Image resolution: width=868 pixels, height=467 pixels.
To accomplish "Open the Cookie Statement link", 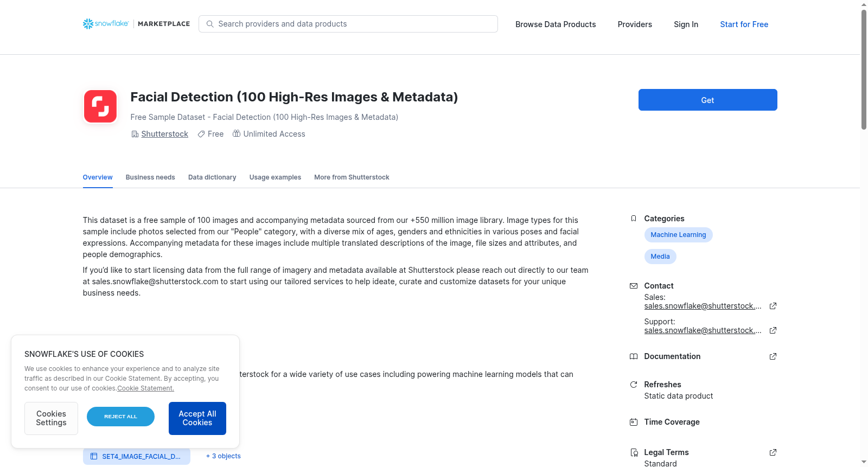I will point(145,388).
